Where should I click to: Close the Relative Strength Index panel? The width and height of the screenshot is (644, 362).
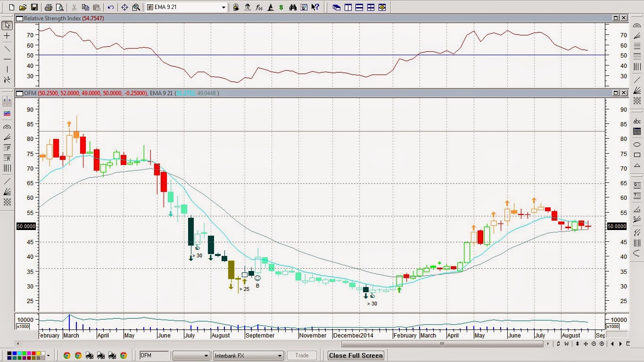(x=624, y=18)
